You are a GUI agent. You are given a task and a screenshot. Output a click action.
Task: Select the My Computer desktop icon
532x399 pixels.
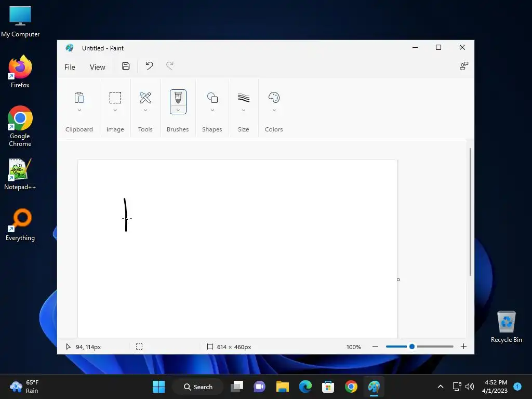pyautogui.click(x=20, y=21)
